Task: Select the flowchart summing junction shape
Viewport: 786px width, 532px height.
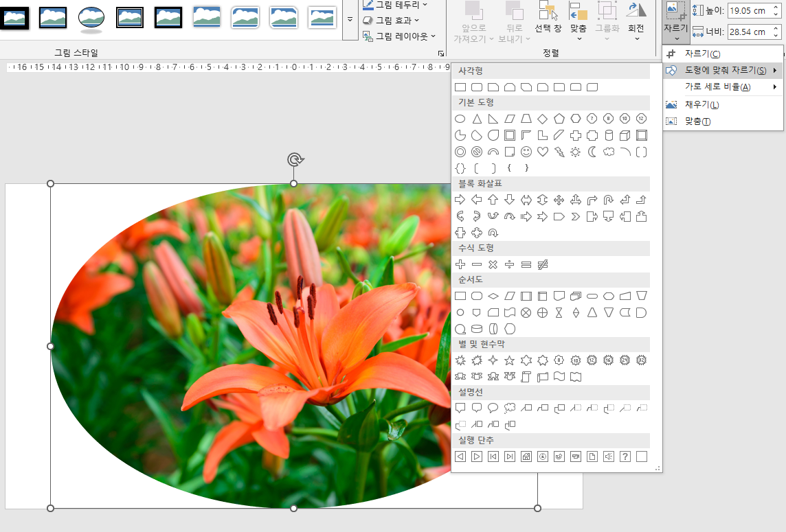Action: [x=526, y=312]
